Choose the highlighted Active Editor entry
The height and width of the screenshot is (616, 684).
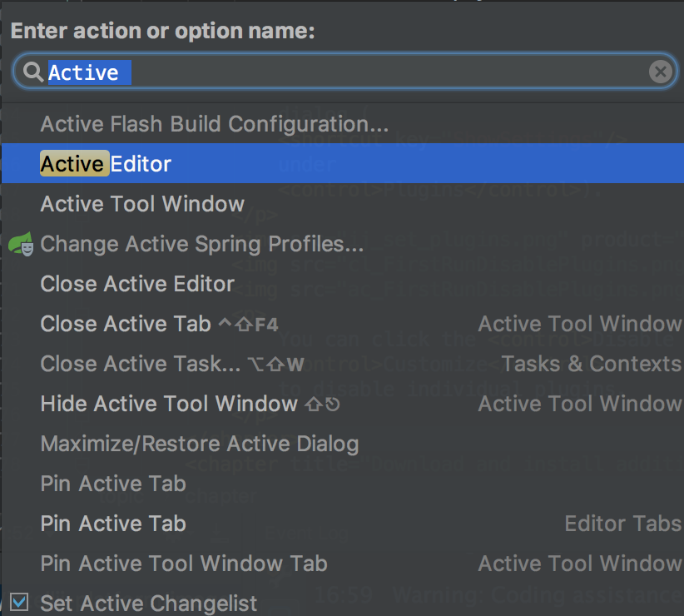coord(106,164)
